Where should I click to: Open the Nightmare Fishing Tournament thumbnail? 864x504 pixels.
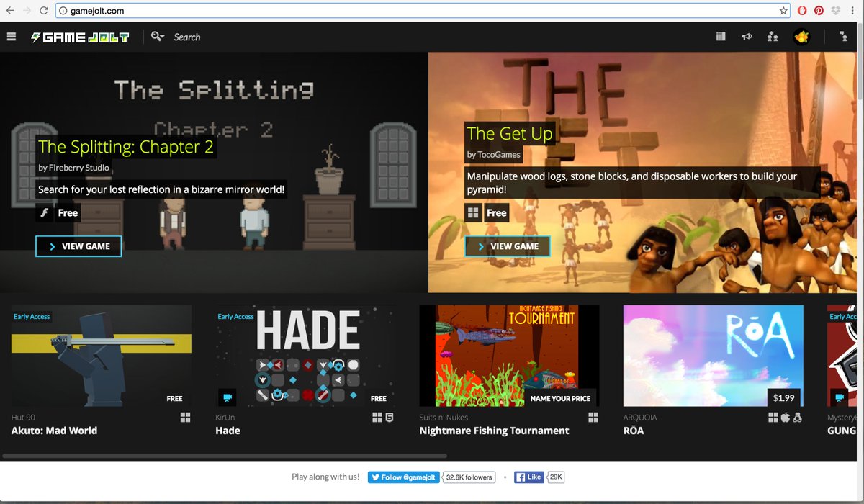point(509,356)
